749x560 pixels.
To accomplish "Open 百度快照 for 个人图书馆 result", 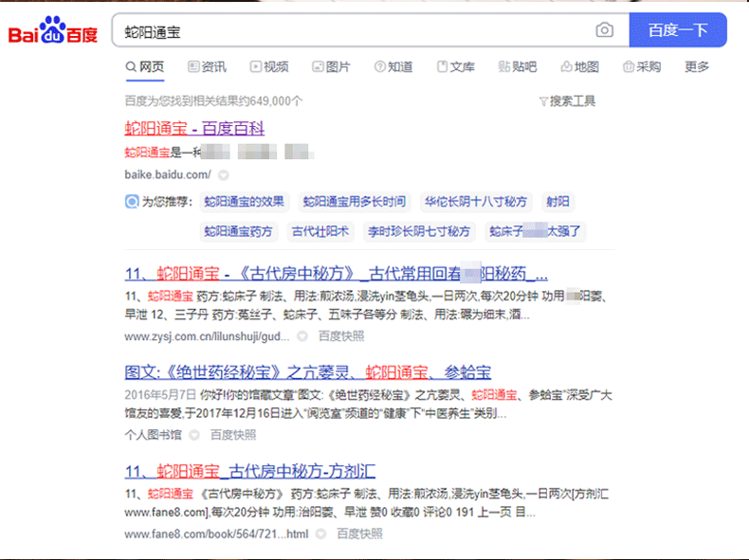I will coord(233,435).
